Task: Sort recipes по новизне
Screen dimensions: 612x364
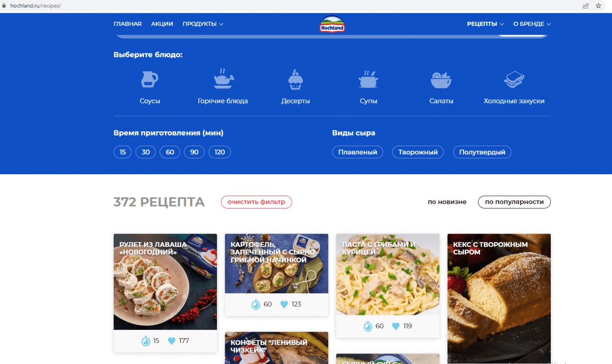Action: point(447,202)
